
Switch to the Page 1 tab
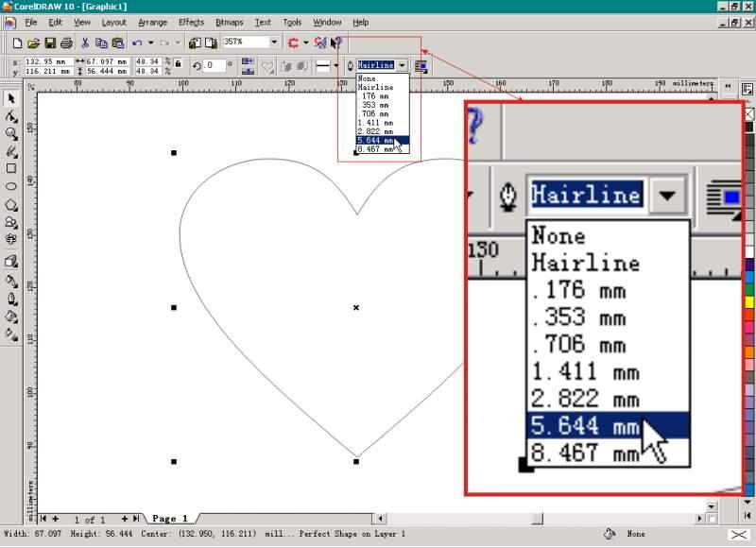pos(170,519)
